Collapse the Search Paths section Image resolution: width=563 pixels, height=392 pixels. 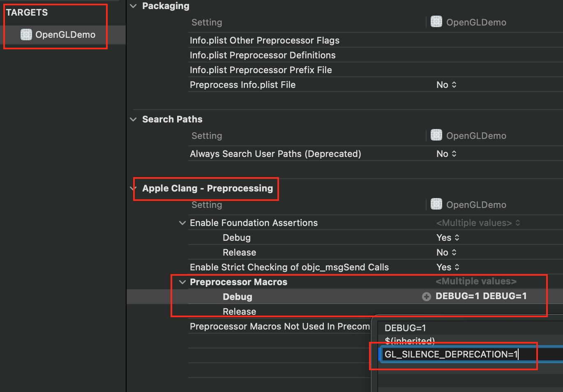pyautogui.click(x=133, y=120)
